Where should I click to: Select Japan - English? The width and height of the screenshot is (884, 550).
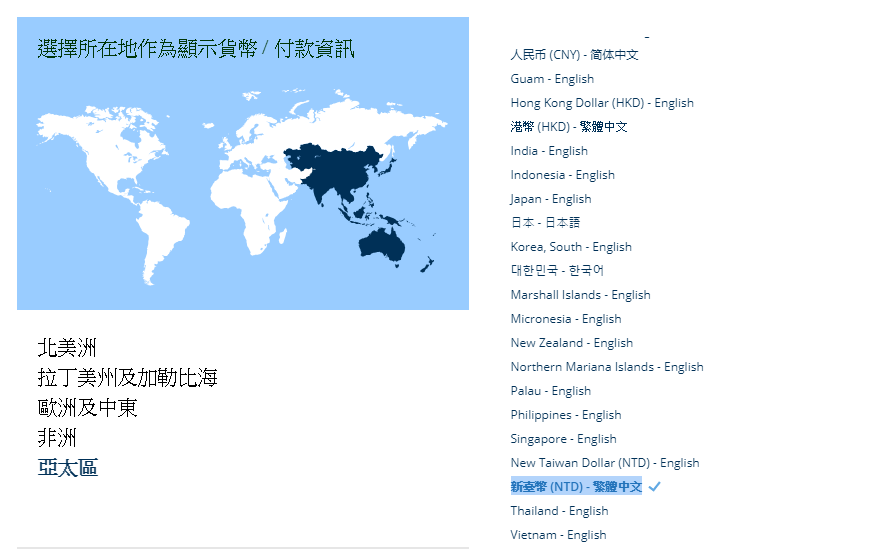(x=550, y=199)
